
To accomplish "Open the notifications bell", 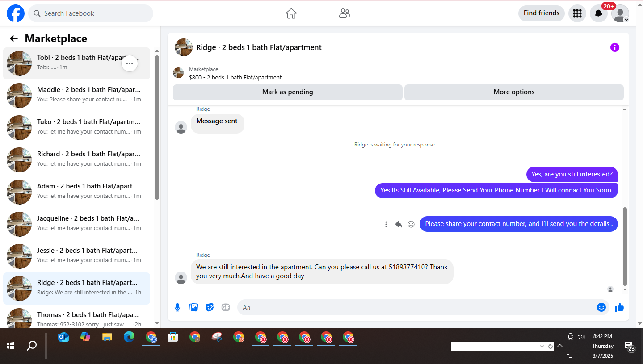I will (599, 13).
